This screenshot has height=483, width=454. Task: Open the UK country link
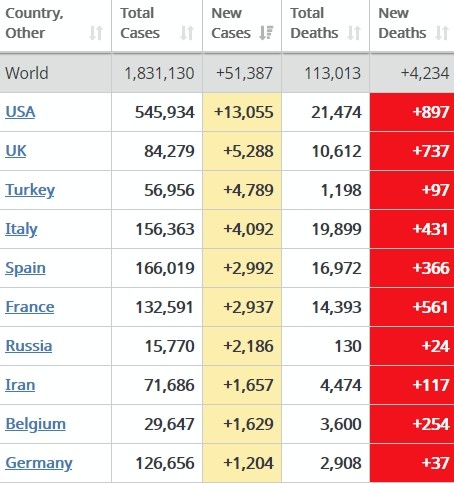[16, 151]
